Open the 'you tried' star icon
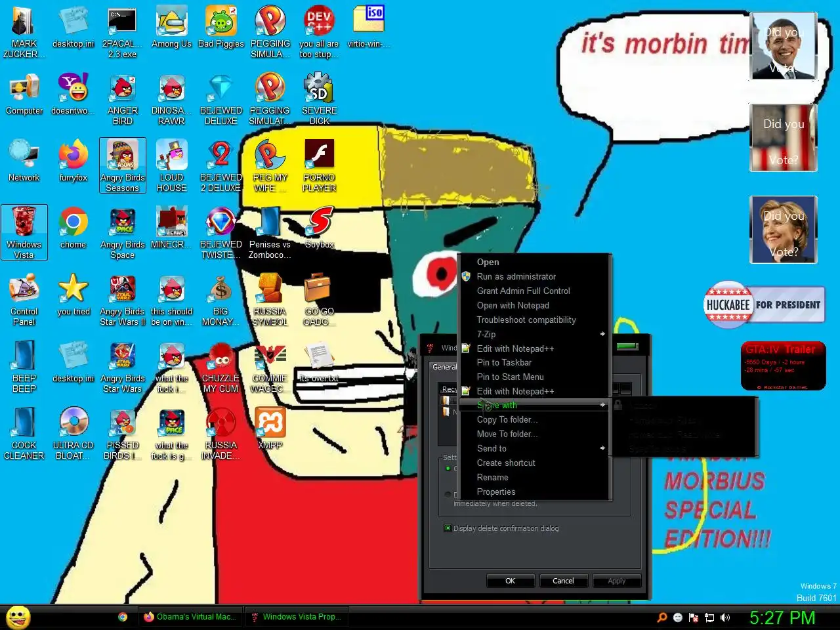 (x=73, y=295)
